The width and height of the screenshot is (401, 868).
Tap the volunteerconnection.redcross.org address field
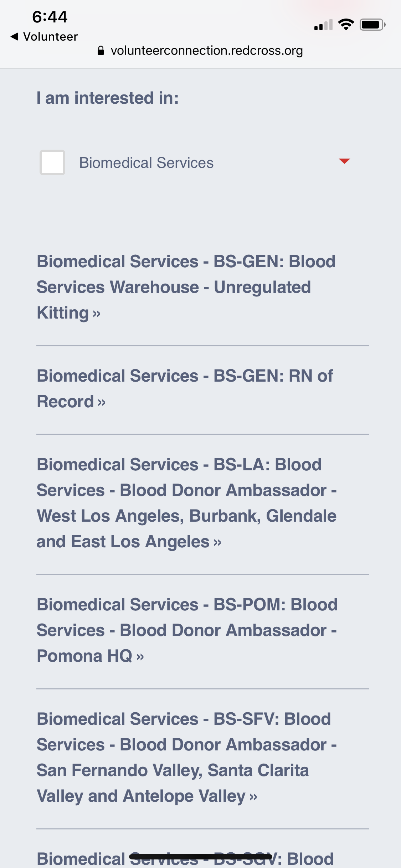[206, 51]
